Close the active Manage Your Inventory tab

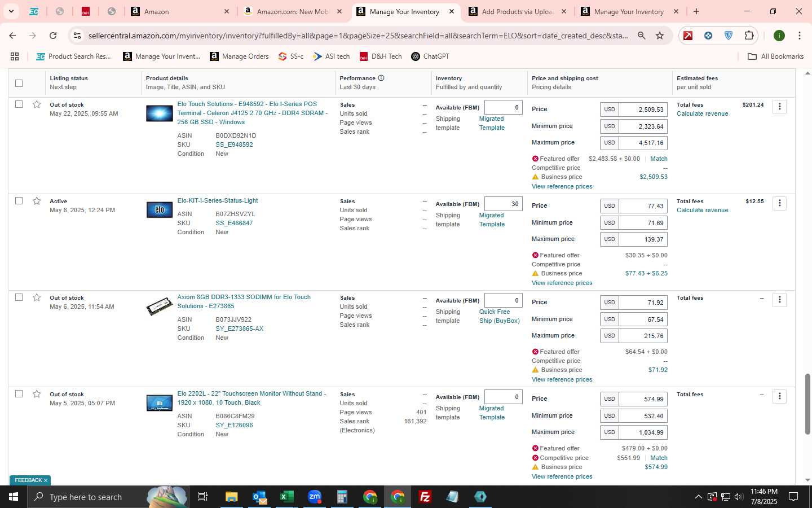tap(452, 11)
